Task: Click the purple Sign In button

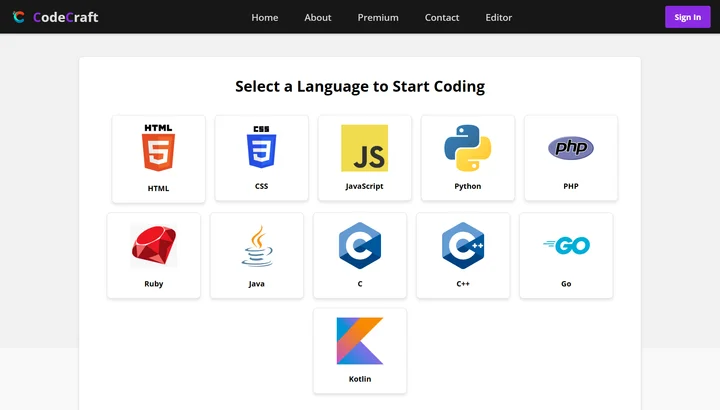Action: pyautogui.click(x=687, y=17)
